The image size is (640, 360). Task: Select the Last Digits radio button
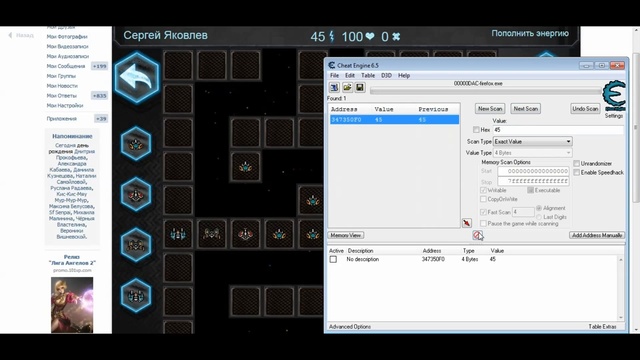tap(539, 217)
